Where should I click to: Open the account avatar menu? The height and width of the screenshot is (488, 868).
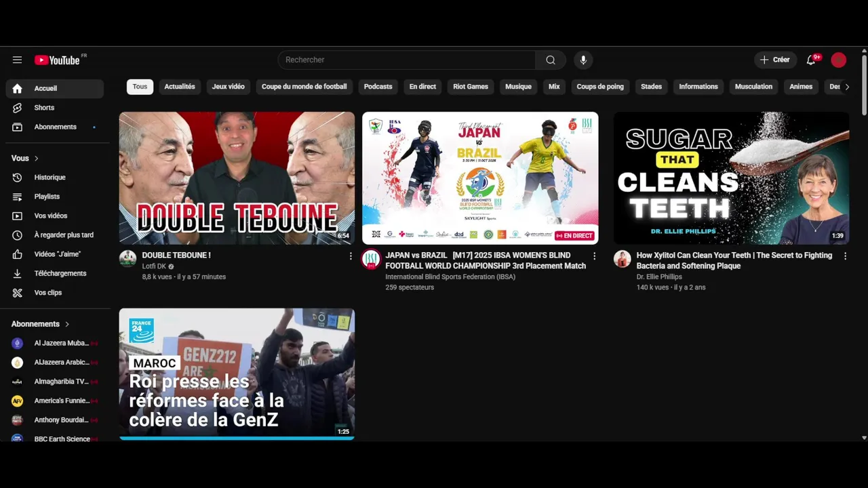(839, 60)
